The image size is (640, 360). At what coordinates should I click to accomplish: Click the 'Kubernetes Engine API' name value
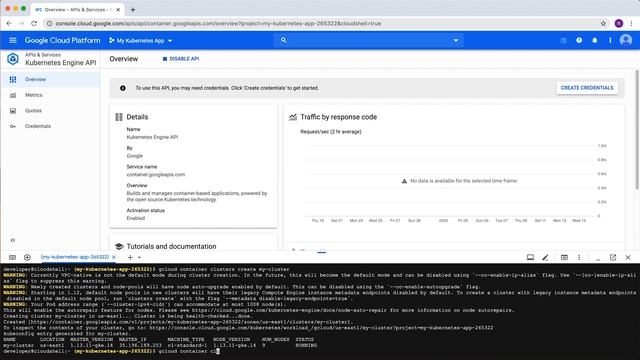(152, 137)
